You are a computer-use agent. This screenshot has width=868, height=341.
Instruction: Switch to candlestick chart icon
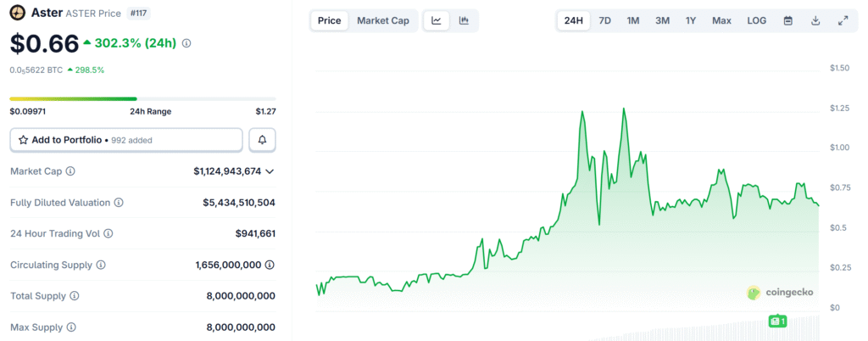pyautogui.click(x=464, y=20)
